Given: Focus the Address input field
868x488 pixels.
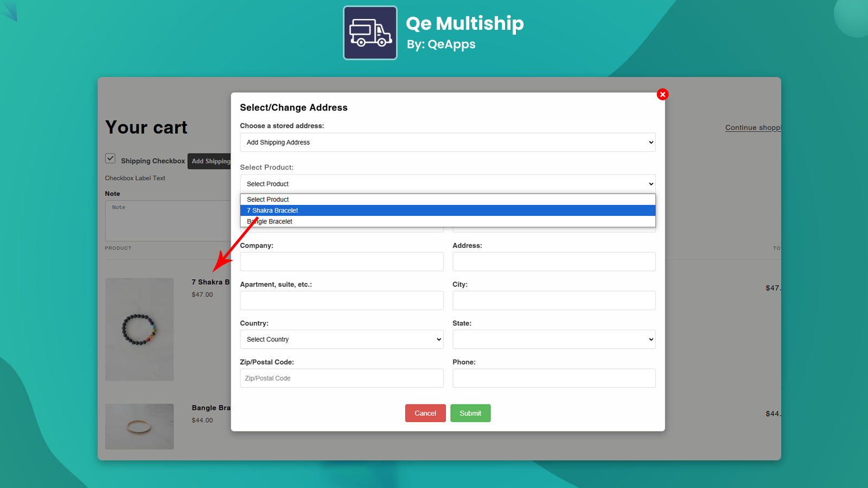Looking at the screenshot, I should tap(554, 261).
